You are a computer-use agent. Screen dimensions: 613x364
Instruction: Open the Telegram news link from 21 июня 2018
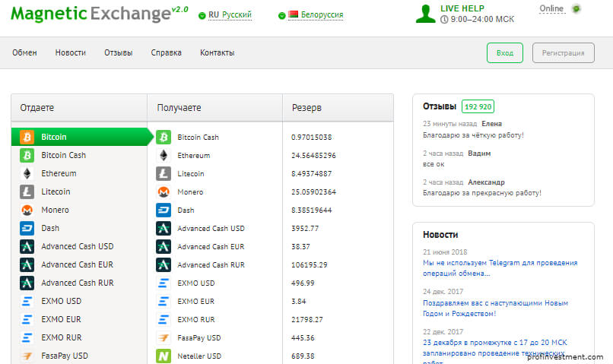coord(500,268)
